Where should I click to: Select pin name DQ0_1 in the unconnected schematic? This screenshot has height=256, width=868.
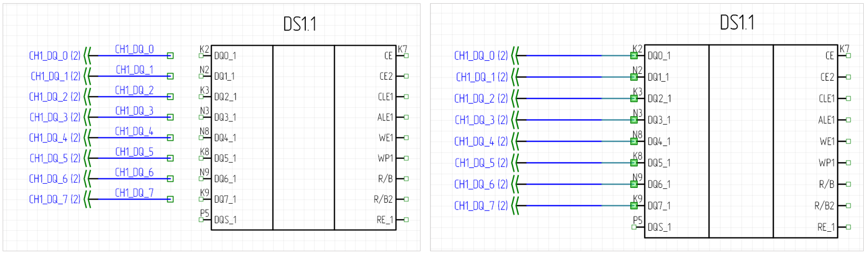pos(225,55)
